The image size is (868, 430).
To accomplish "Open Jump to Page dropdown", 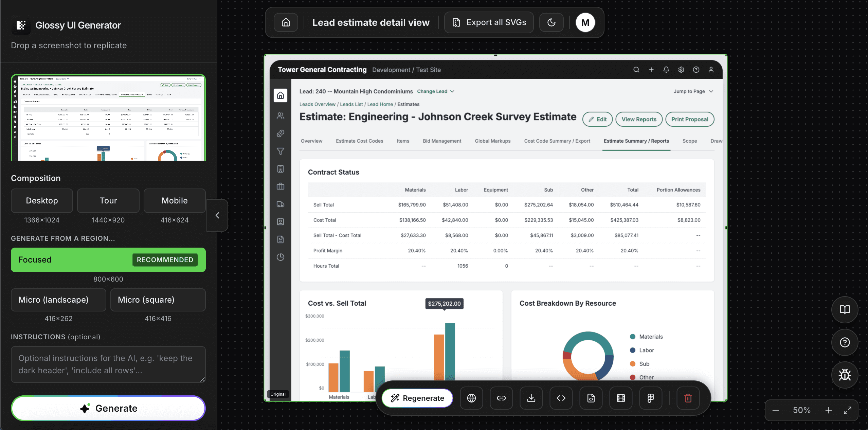I will tap(693, 91).
